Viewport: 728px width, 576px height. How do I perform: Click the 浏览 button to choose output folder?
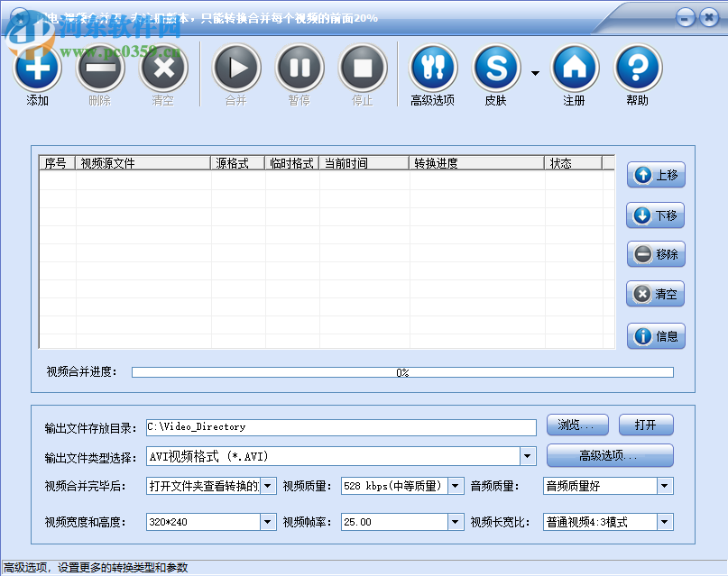577,425
